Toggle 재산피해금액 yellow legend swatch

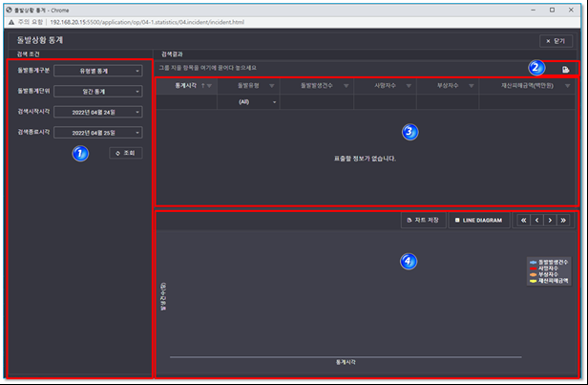(533, 281)
